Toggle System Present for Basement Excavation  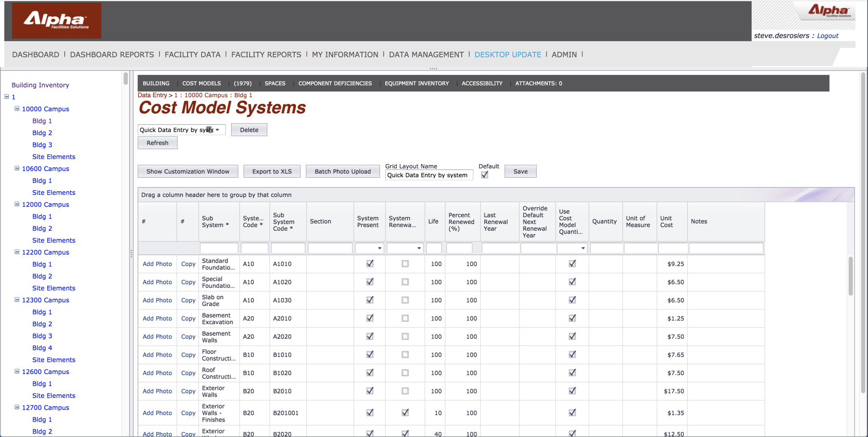[370, 319]
